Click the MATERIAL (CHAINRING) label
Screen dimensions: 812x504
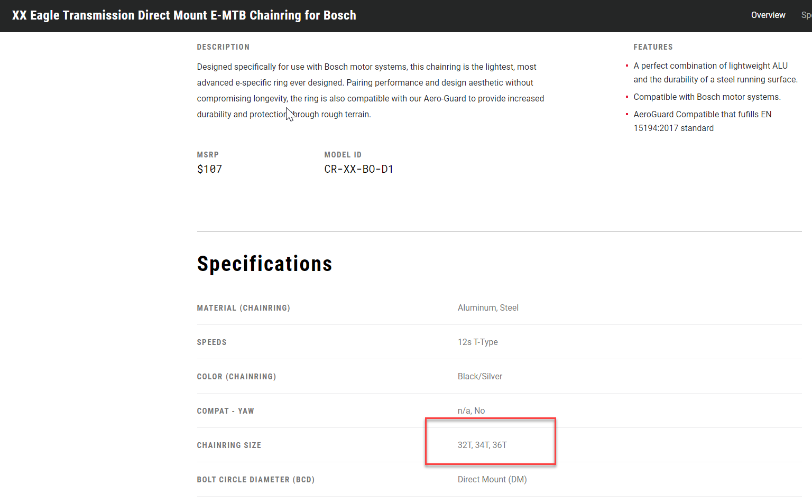[244, 308]
